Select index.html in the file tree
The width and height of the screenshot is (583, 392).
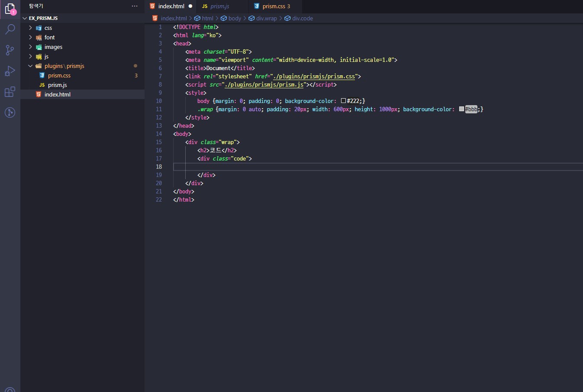[x=83, y=94]
